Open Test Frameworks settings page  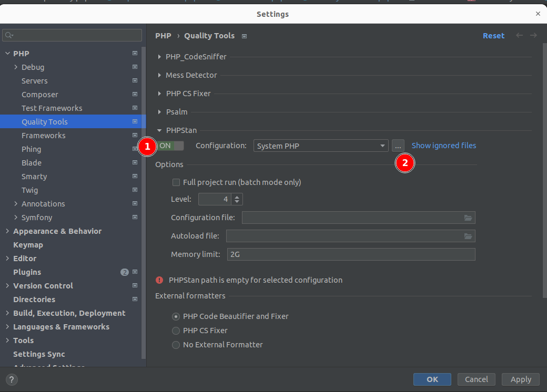(52, 108)
